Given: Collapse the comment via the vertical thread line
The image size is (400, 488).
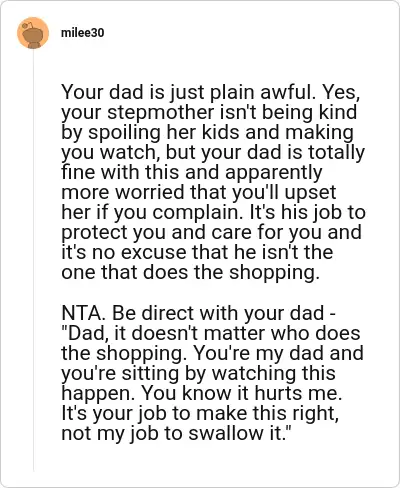Looking at the screenshot, I should tap(33, 260).
